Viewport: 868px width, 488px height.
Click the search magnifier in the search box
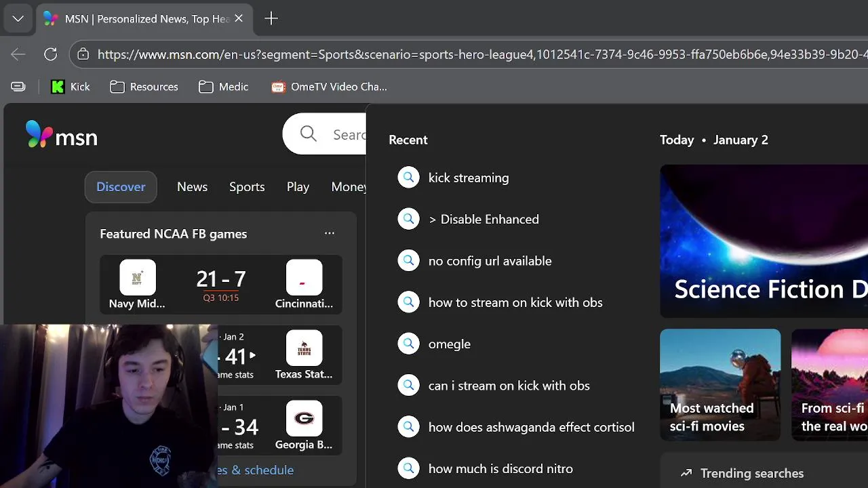click(309, 134)
